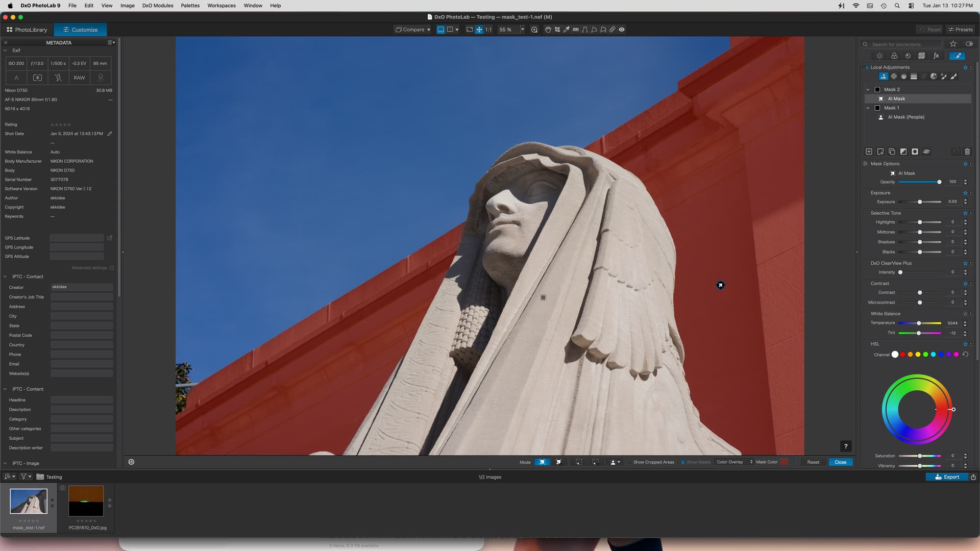980x551 pixels.
Task: Open the fx effects palette
Action: pos(936,56)
